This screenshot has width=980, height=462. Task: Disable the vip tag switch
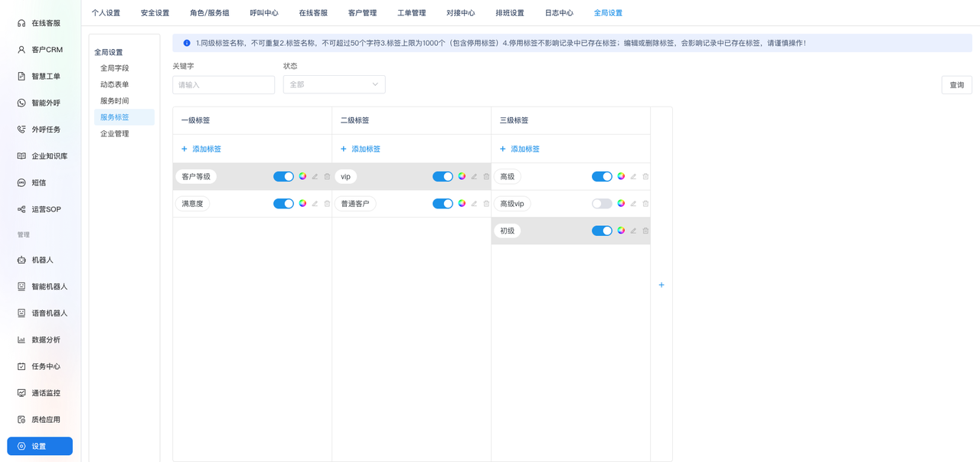point(443,176)
